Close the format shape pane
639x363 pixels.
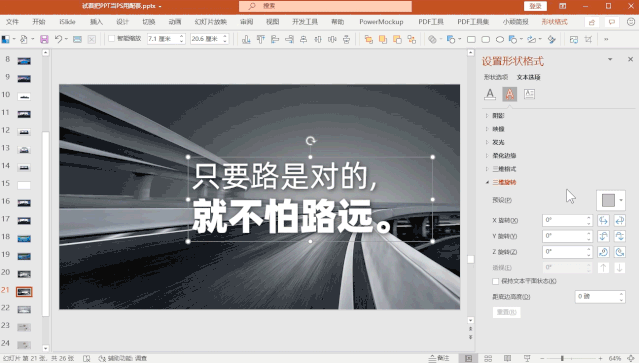click(x=630, y=59)
